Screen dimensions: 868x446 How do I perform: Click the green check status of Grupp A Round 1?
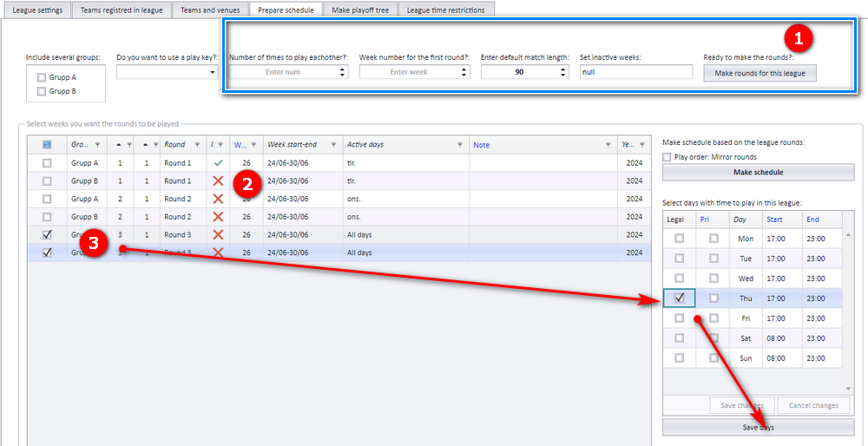coord(218,163)
